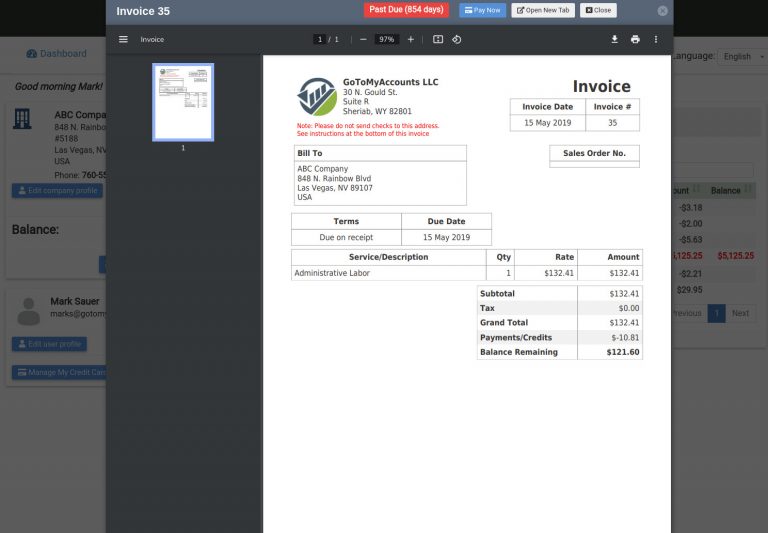Print the invoice
Screen dimensions: 768x533
(x=635, y=39)
